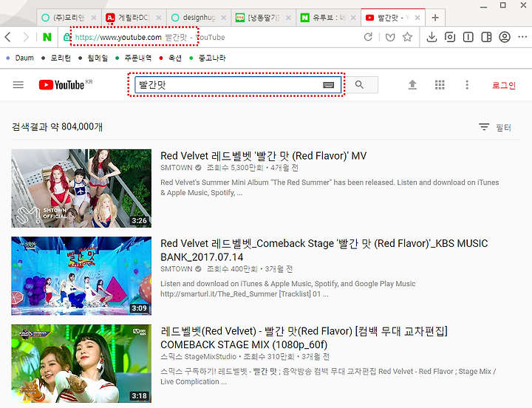Open Naver home via green N icon
The width and height of the screenshot is (532, 408).
pyautogui.click(x=47, y=37)
